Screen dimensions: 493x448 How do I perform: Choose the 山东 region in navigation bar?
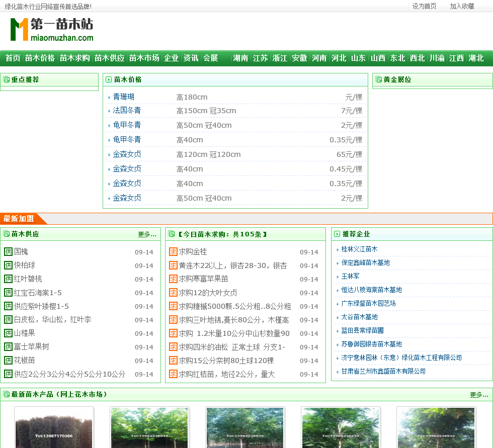(358, 58)
